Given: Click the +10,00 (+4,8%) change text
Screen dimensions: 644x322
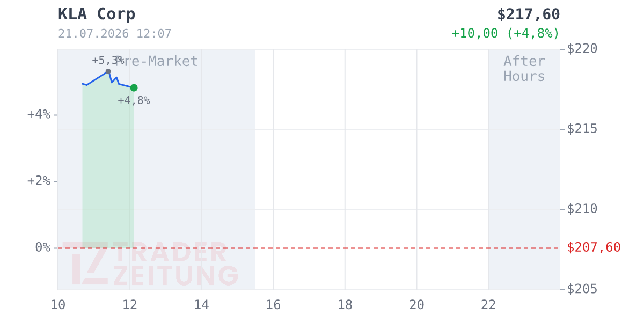Looking at the screenshot, I should (x=506, y=33).
